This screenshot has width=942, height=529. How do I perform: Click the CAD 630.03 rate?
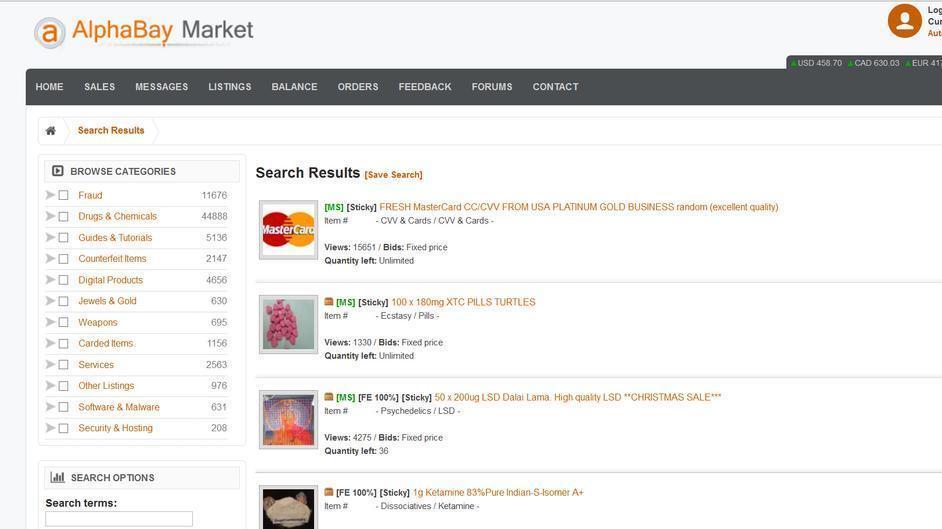coord(877,63)
